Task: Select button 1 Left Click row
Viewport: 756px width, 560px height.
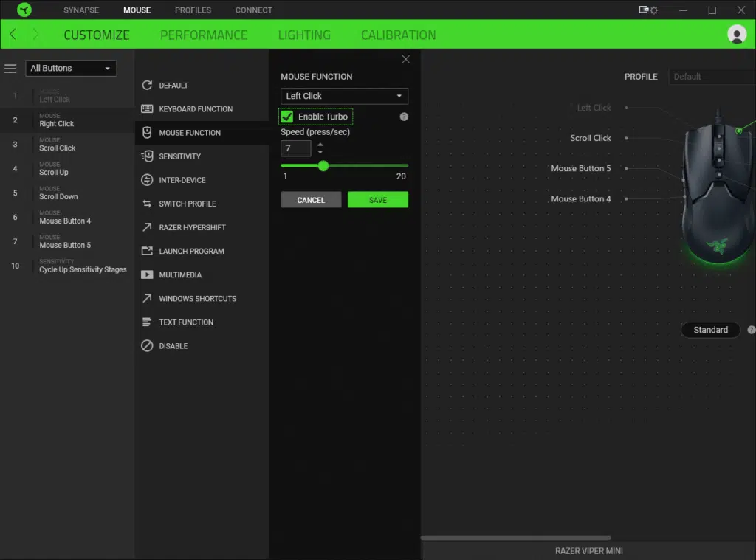Action: tap(67, 96)
